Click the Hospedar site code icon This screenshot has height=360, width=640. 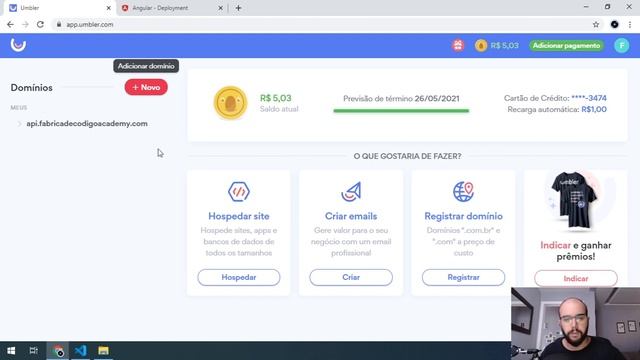point(239,191)
